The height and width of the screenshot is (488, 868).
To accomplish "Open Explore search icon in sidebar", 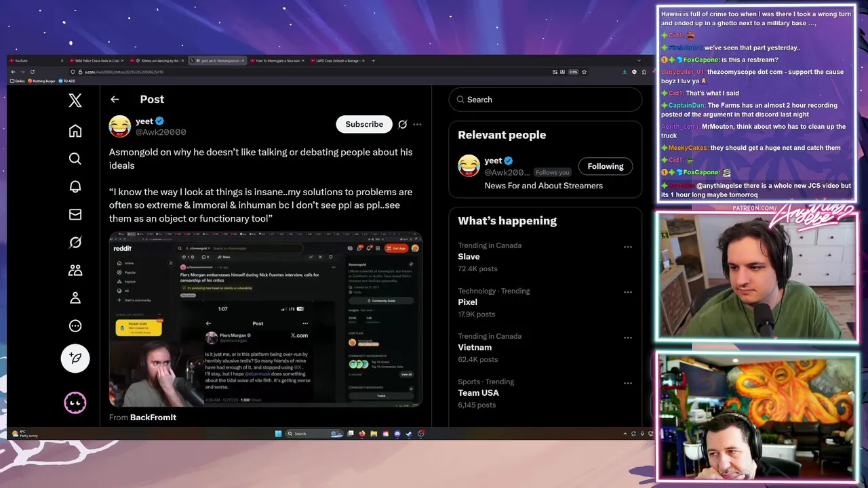I will tap(75, 159).
